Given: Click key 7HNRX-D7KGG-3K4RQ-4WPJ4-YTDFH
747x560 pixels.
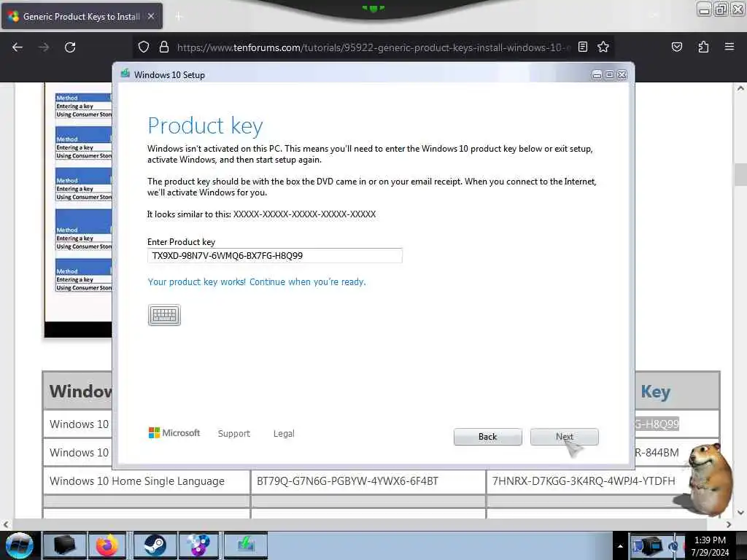Looking at the screenshot, I should (x=584, y=481).
